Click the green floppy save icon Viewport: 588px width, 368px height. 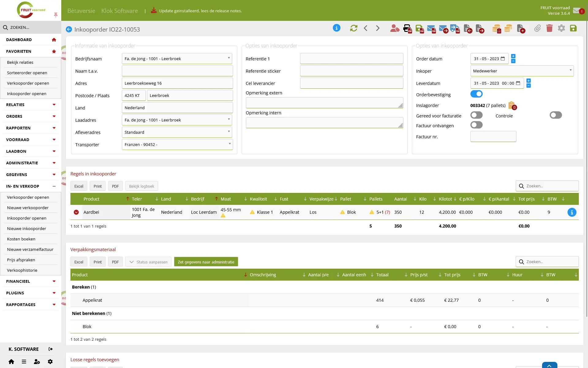coord(573,28)
